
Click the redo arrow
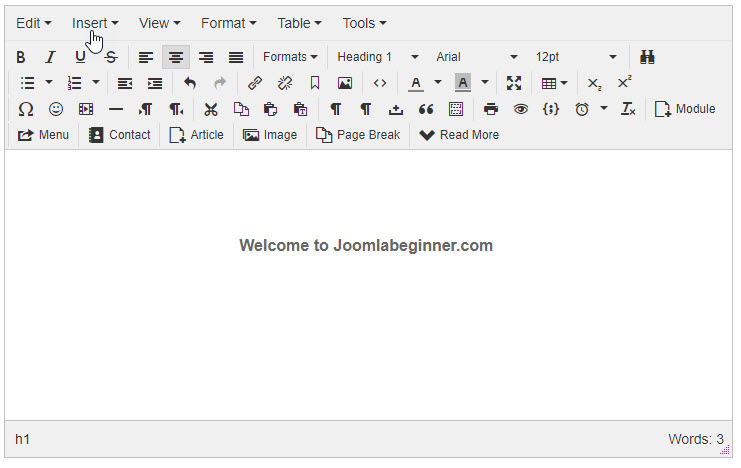click(x=220, y=83)
